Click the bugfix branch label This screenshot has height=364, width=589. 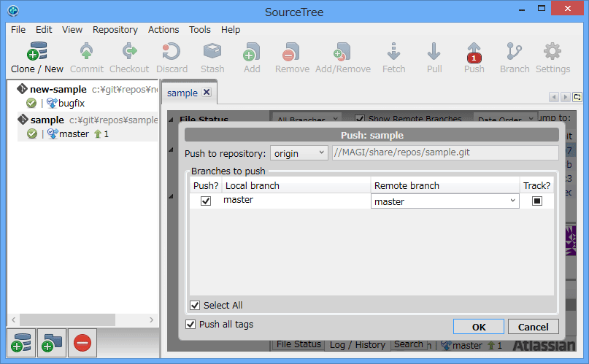72,103
